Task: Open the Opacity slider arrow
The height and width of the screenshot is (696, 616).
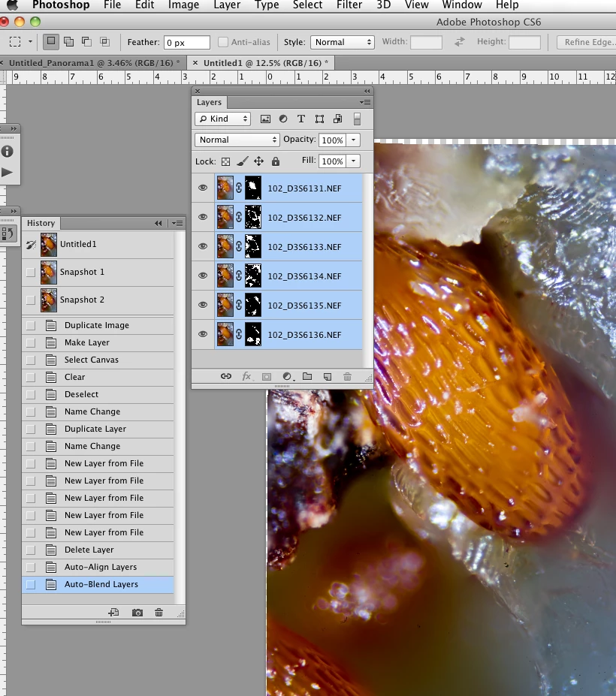Action: pyautogui.click(x=354, y=140)
